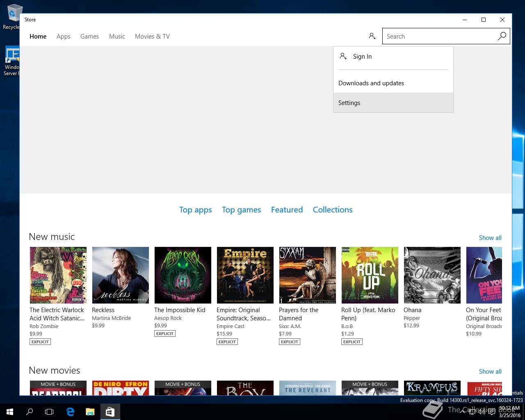
Task: Launch Microsoft Edge from the taskbar
Action: [70, 411]
